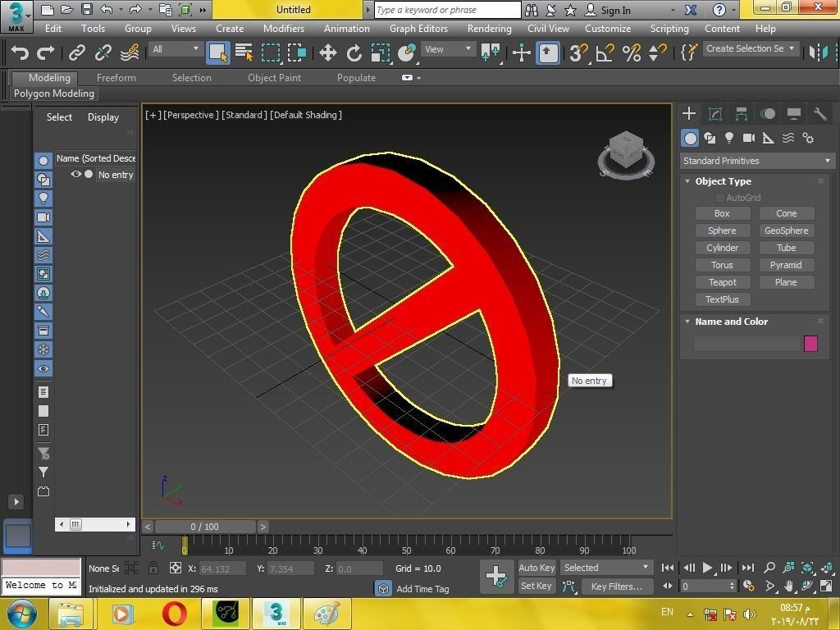Switch to Shapes category icon
Image resolution: width=840 pixels, height=630 pixels.
click(x=710, y=138)
